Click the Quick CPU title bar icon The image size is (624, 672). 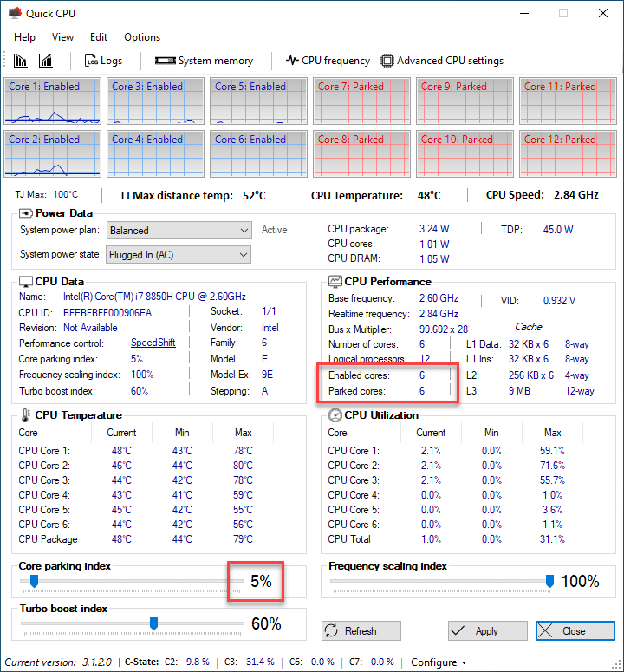point(15,14)
